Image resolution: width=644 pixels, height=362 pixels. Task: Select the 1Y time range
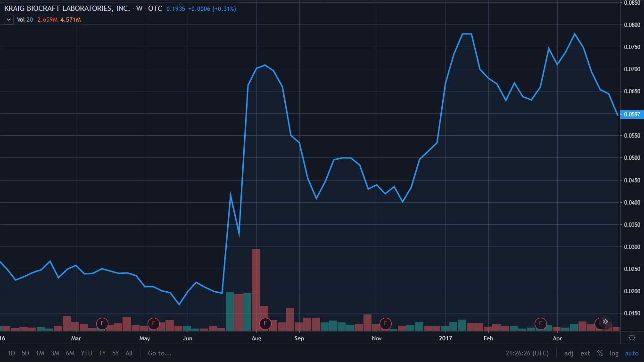(102, 353)
